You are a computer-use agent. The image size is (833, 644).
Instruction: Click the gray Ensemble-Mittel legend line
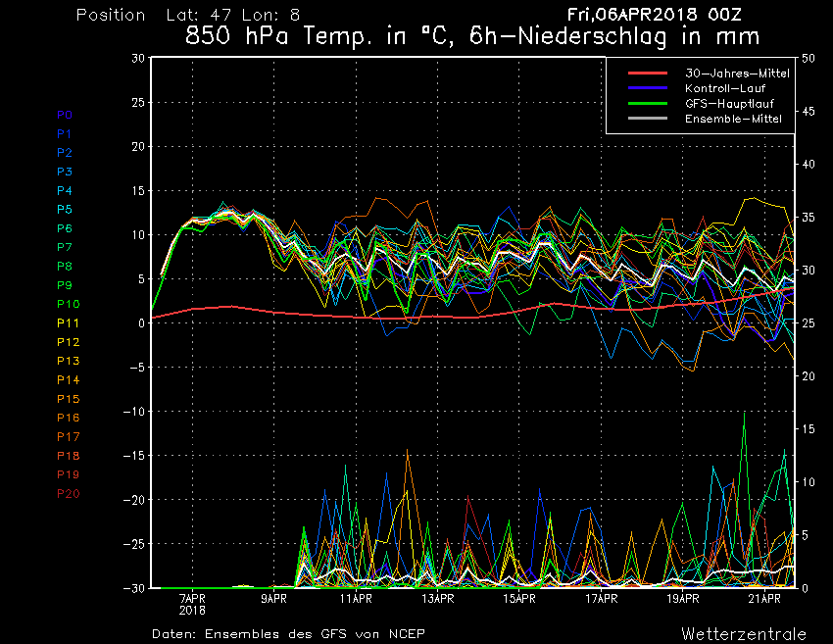(648, 118)
